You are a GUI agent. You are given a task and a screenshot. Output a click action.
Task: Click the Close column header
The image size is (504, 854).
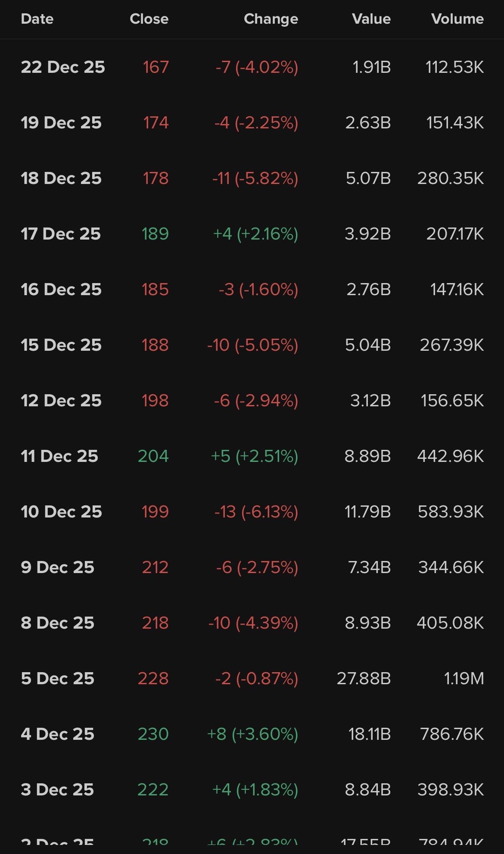pos(149,19)
